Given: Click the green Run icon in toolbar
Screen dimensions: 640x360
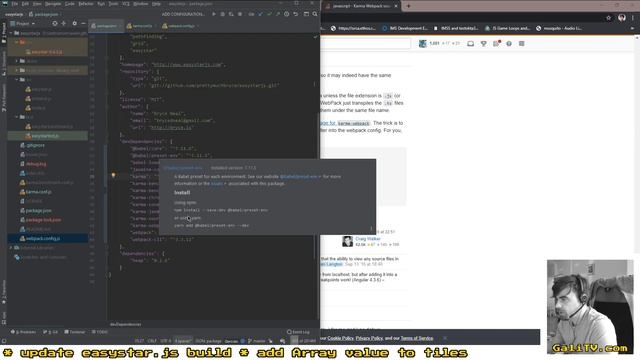Looking at the screenshot, I should point(214,14).
